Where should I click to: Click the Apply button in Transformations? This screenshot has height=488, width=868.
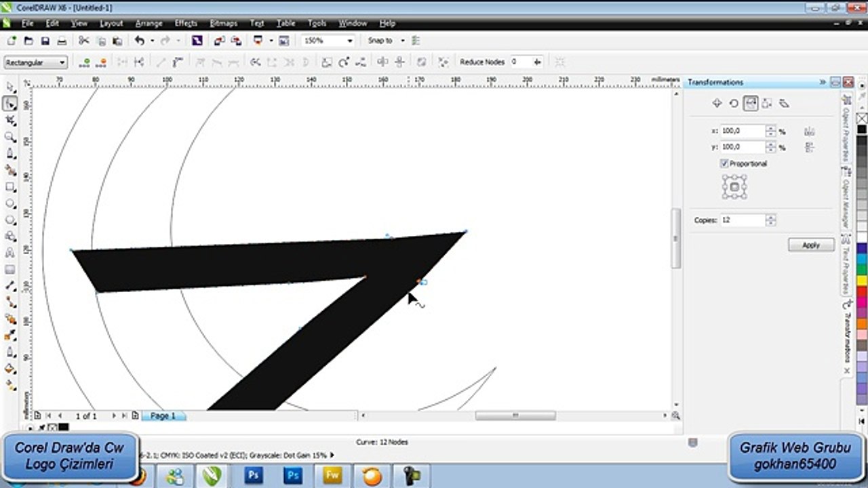pos(811,245)
